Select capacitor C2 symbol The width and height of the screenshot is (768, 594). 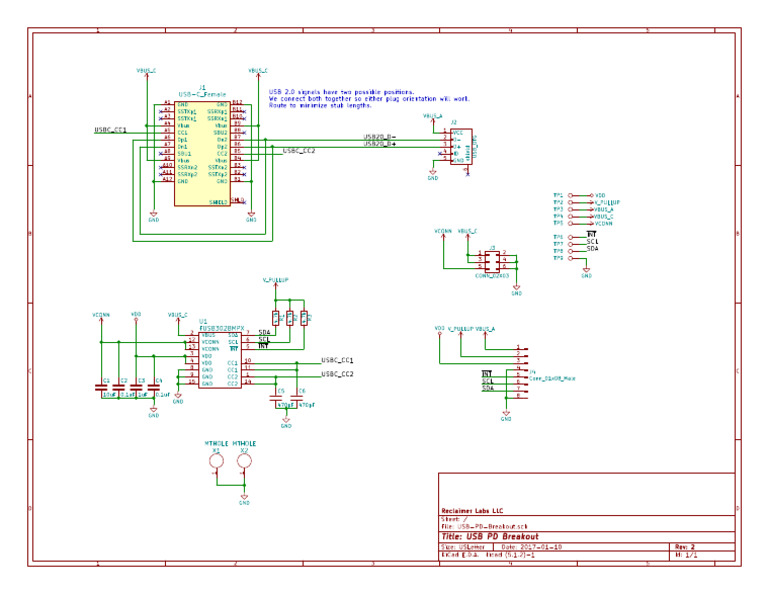tap(119, 387)
